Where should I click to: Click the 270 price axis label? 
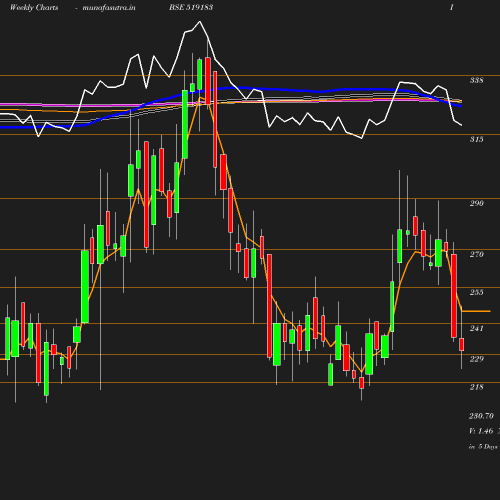[x=477, y=254]
